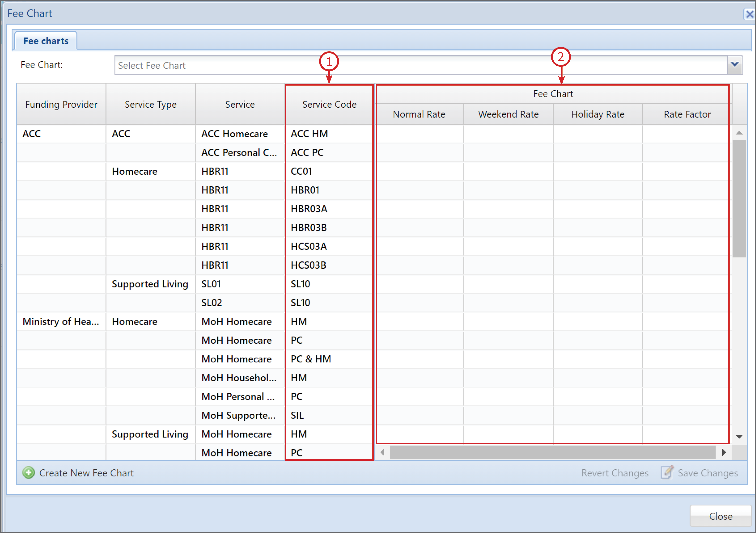This screenshot has width=756, height=533.
Task: Click Normal Rate cell in ACC HM row
Action: tap(419, 134)
